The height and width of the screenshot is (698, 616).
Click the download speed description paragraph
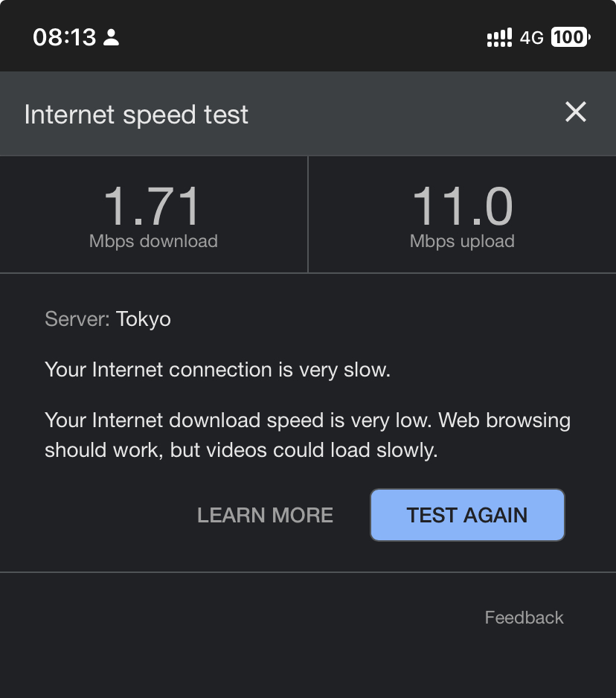tap(307, 435)
